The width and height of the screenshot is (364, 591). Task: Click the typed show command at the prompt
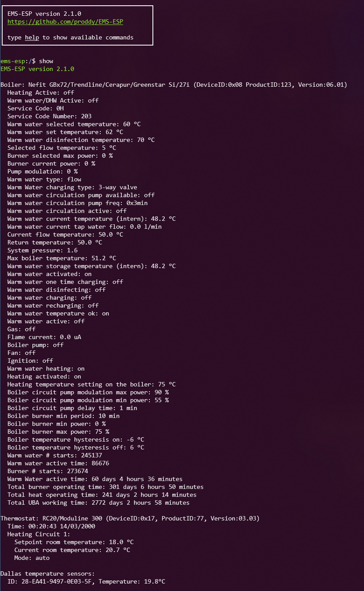(x=46, y=61)
